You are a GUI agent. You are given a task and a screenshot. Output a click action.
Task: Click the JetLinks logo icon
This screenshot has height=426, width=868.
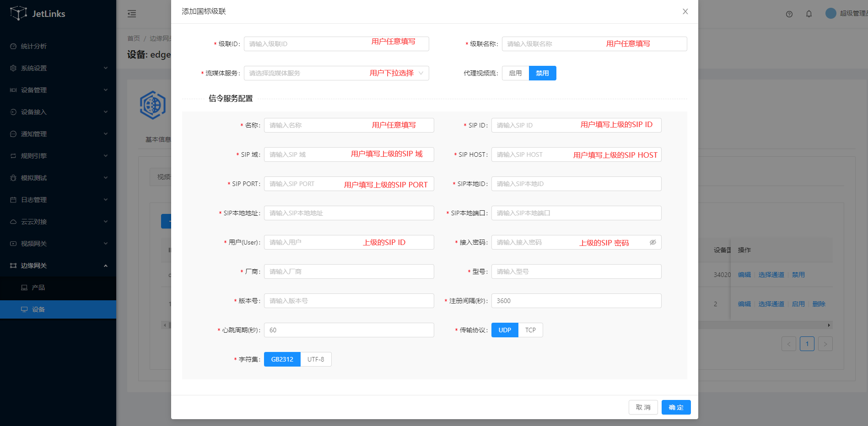pyautogui.click(x=18, y=13)
